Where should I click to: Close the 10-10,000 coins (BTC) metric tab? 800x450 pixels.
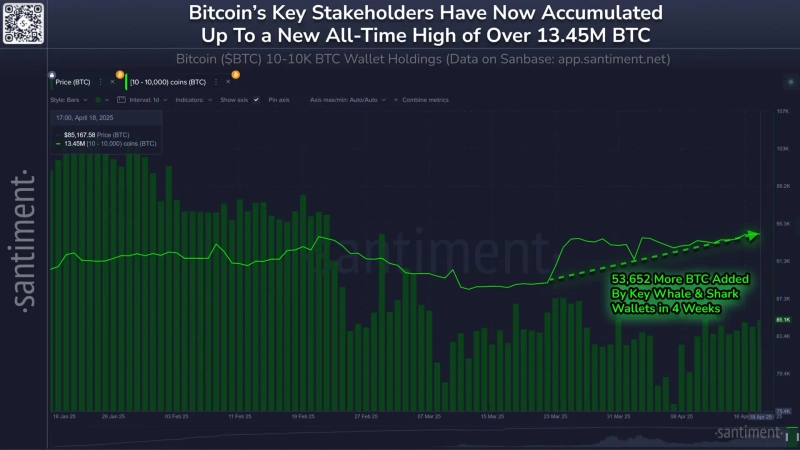tap(227, 81)
